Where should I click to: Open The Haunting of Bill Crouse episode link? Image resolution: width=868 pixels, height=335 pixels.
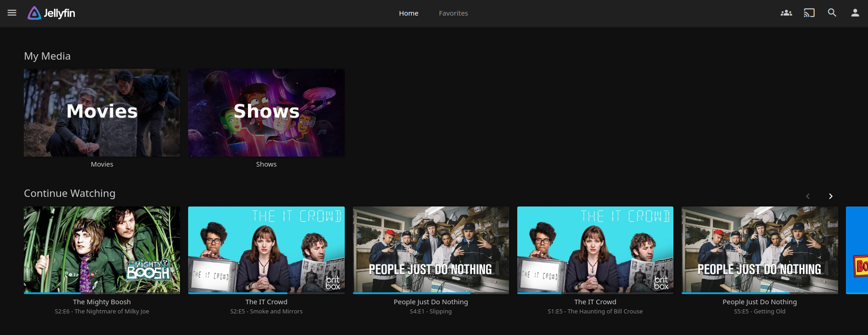pos(595,312)
